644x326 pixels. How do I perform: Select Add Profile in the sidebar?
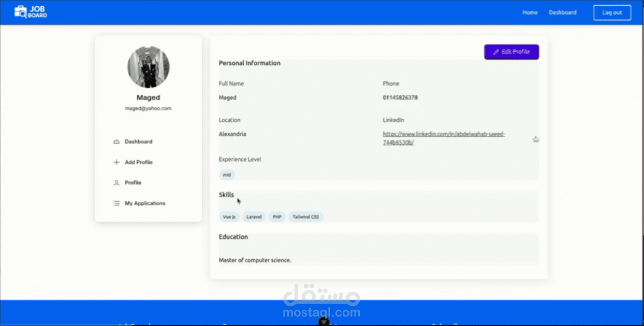click(x=139, y=162)
